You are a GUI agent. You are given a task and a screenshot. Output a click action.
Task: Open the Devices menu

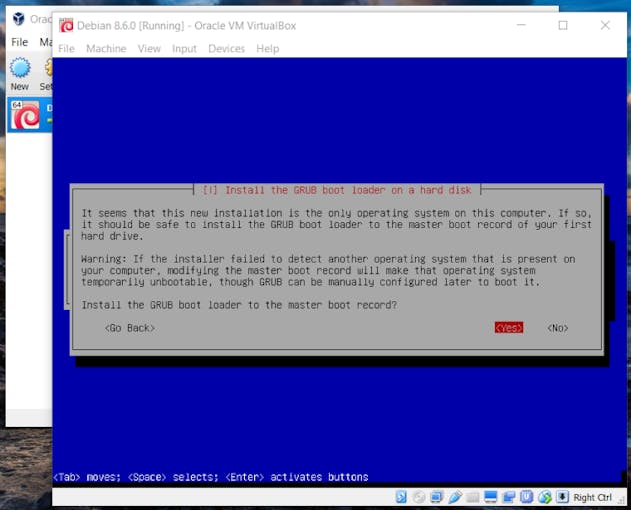click(x=227, y=49)
